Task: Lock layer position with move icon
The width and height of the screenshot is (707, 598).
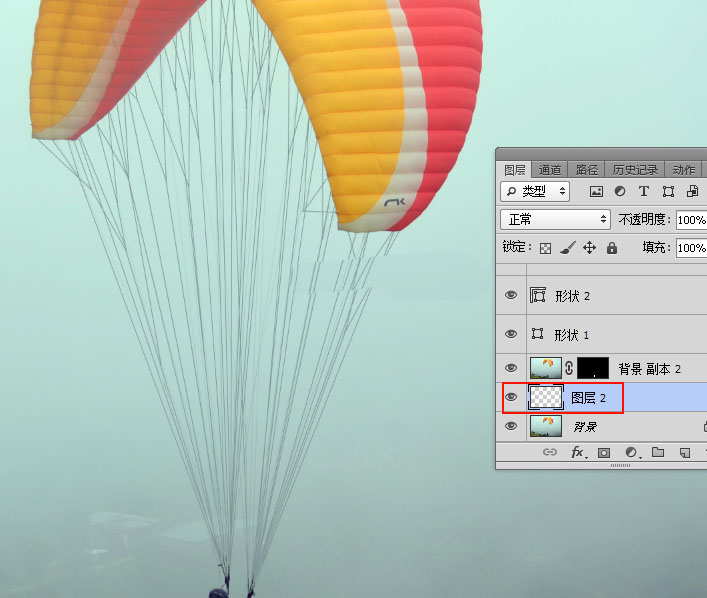Action: 590,247
